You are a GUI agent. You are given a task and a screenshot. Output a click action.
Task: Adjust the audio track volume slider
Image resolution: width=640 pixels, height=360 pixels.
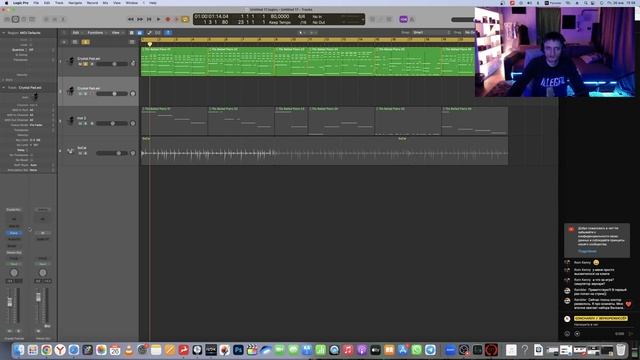(x=112, y=153)
